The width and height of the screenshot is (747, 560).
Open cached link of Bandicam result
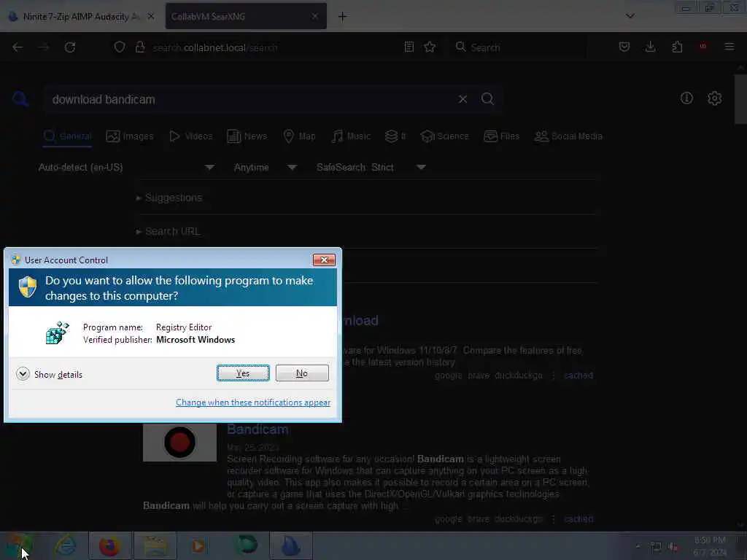[x=578, y=518]
